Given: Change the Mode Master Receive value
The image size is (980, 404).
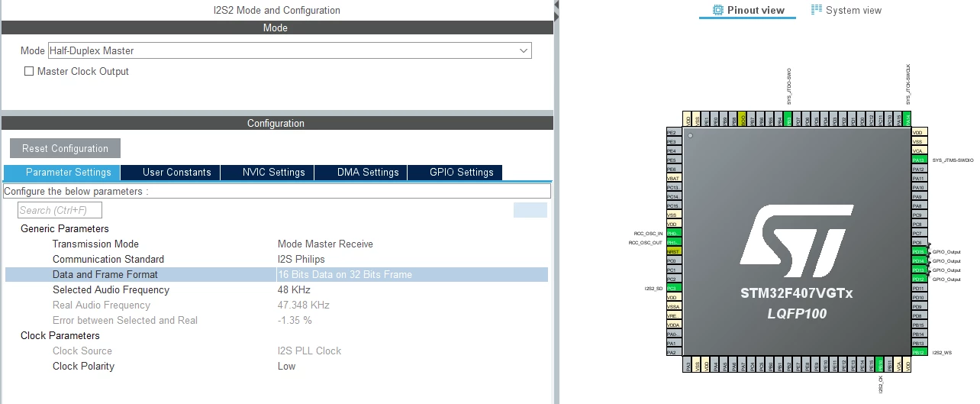Looking at the screenshot, I should tap(325, 244).
